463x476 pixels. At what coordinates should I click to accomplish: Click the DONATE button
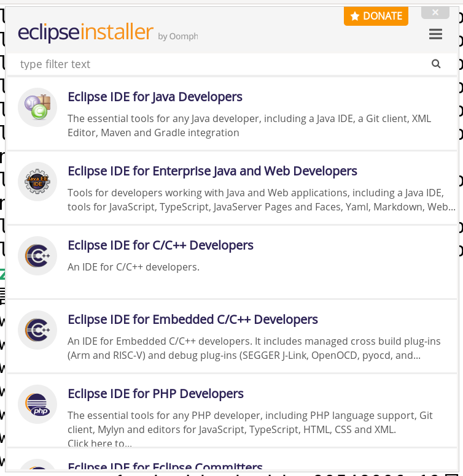coord(376,16)
